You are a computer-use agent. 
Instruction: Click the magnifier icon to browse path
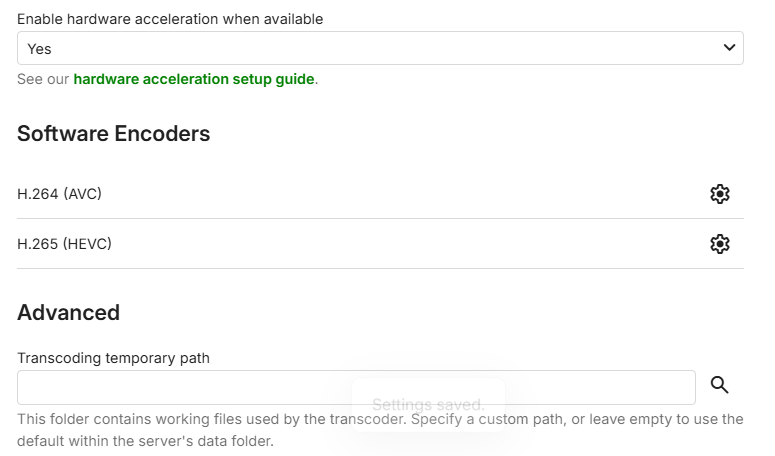pos(720,386)
